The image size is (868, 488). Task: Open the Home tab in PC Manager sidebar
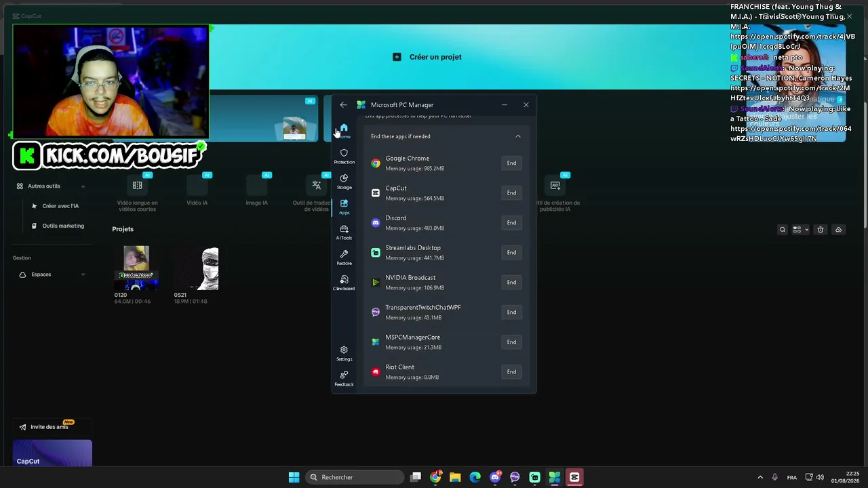coord(344,131)
